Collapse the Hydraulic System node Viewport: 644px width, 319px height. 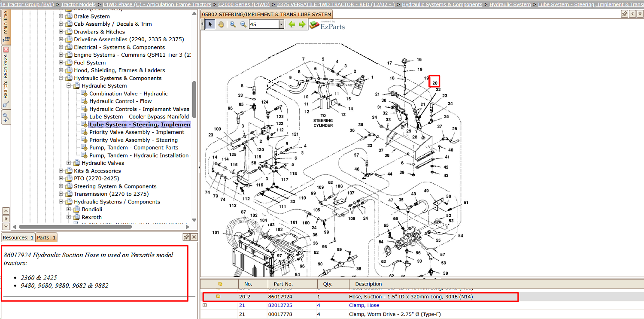pos(69,86)
